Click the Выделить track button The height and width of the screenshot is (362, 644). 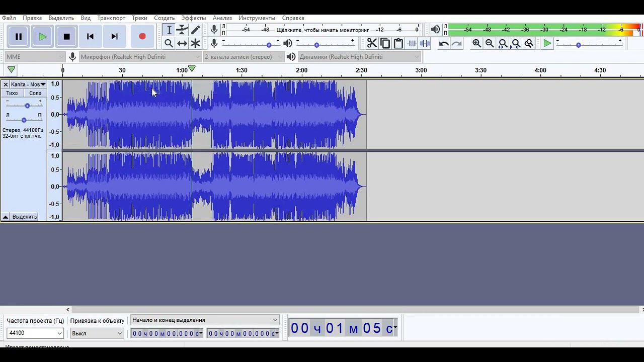click(x=25, y=217)
